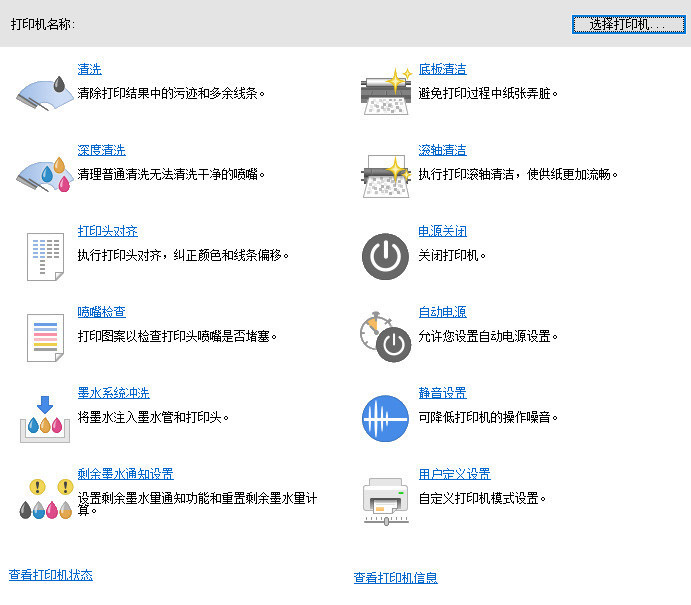
Task: Select the 深度清洗 text link
Action: point(102,150)
